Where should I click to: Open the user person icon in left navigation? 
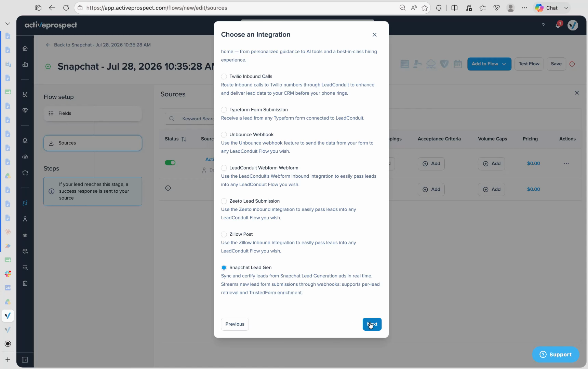[25, 219]
